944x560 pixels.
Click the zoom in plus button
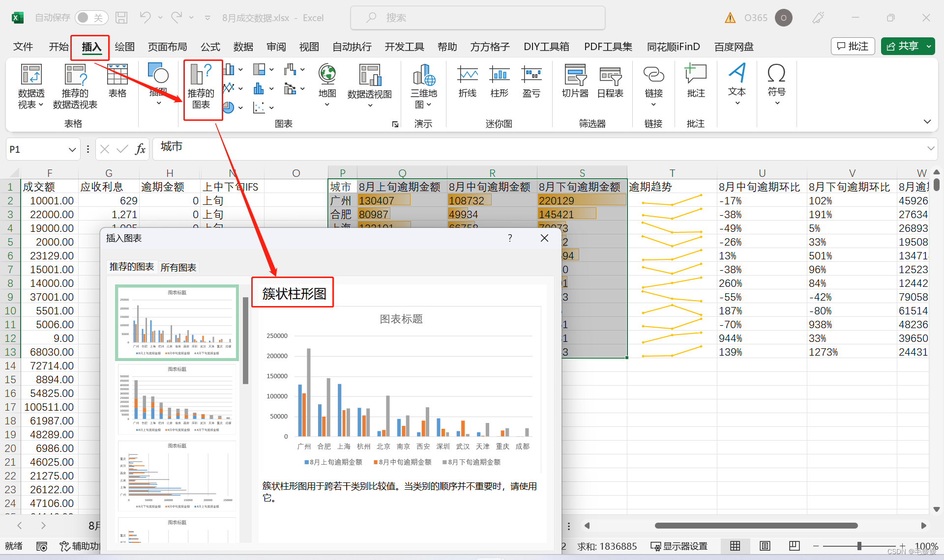coord(902,546)
